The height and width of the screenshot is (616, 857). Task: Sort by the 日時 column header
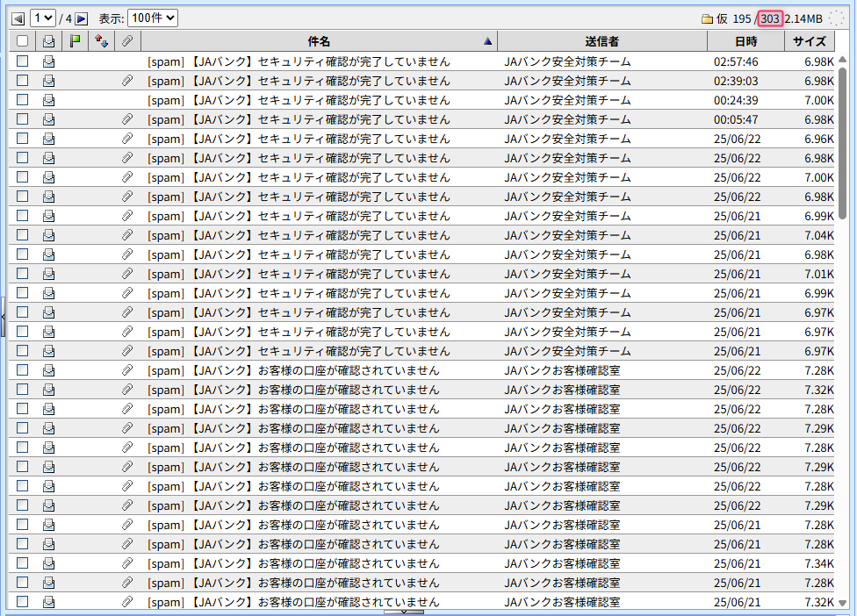coord(745,41)
